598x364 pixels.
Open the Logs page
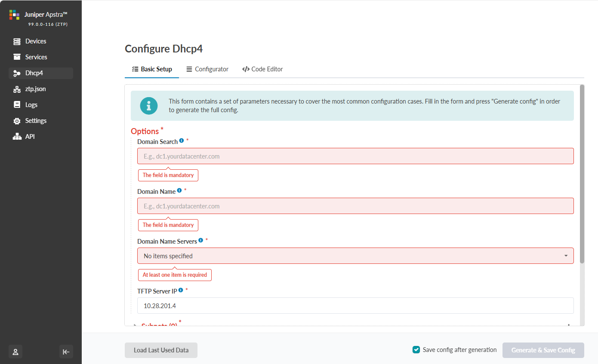[31, 105]
